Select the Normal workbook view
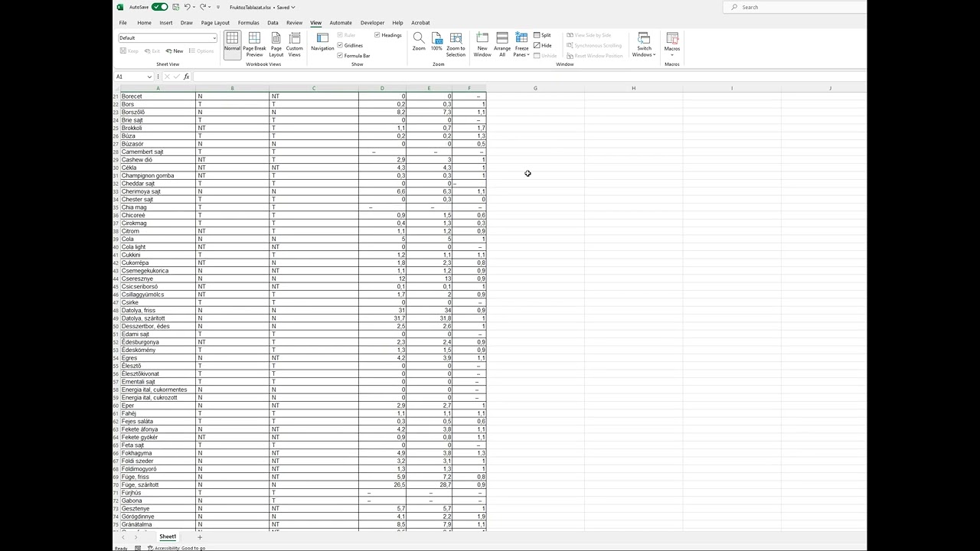 232,44
